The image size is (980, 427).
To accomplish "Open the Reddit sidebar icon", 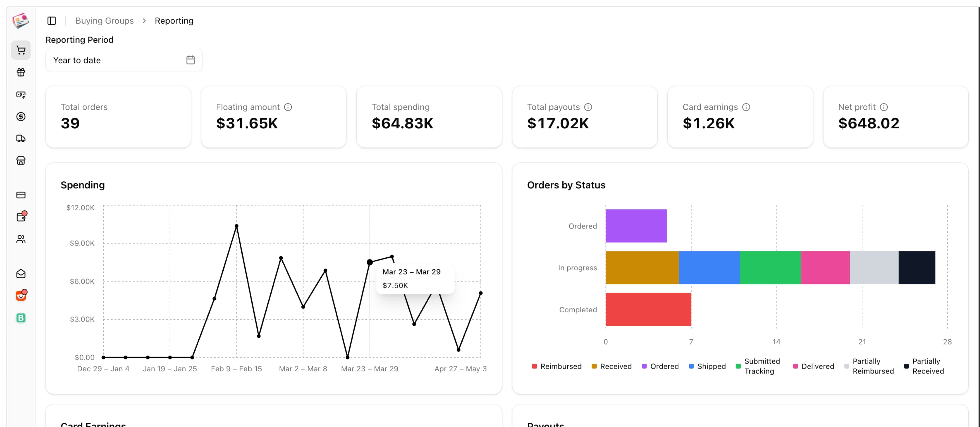I will [x=21, y=295].
